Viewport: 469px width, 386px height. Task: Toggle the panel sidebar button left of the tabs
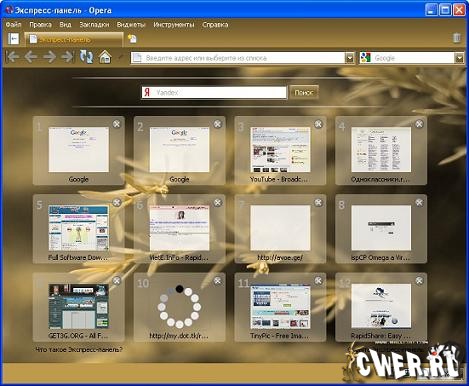click(13, 39)
